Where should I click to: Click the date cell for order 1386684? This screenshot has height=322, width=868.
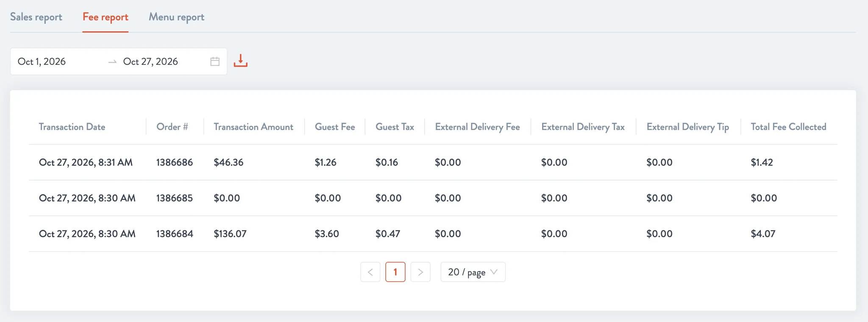[87, 233]
